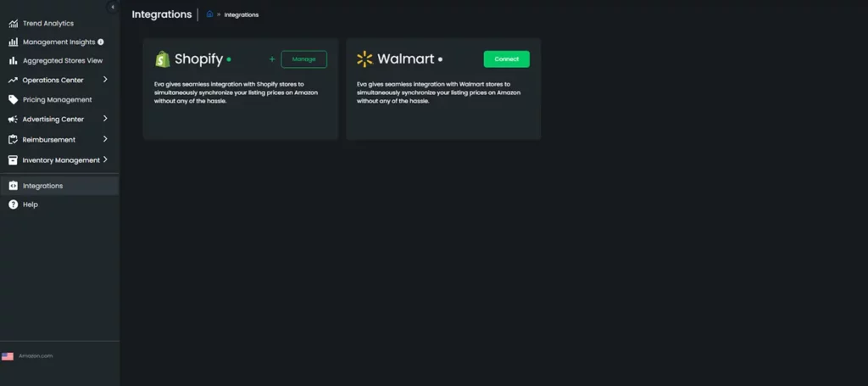The height and width of the screenshot is (386, 868).
Task: Click the green plus icon on Shopify card
Action: coord(272,59)
